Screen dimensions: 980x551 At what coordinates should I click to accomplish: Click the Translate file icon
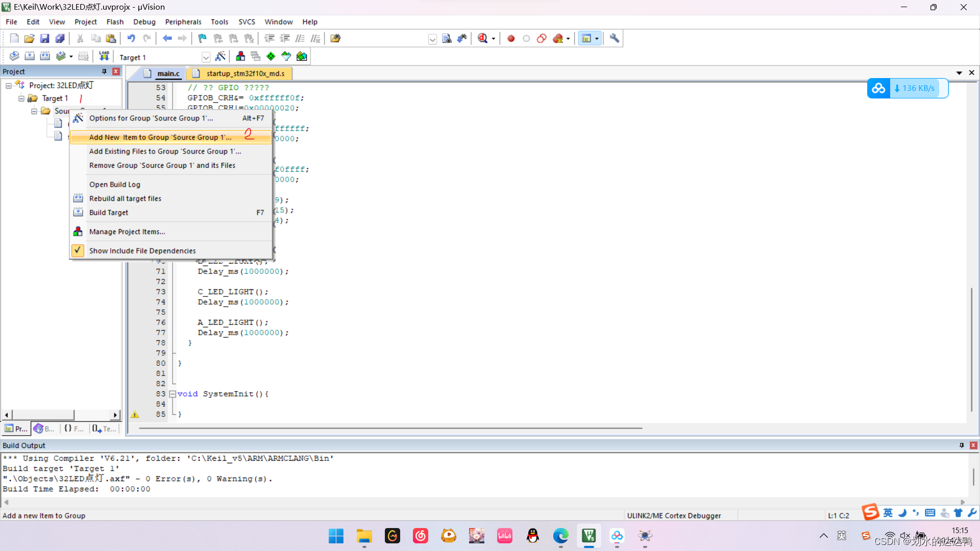pos(14,56)
